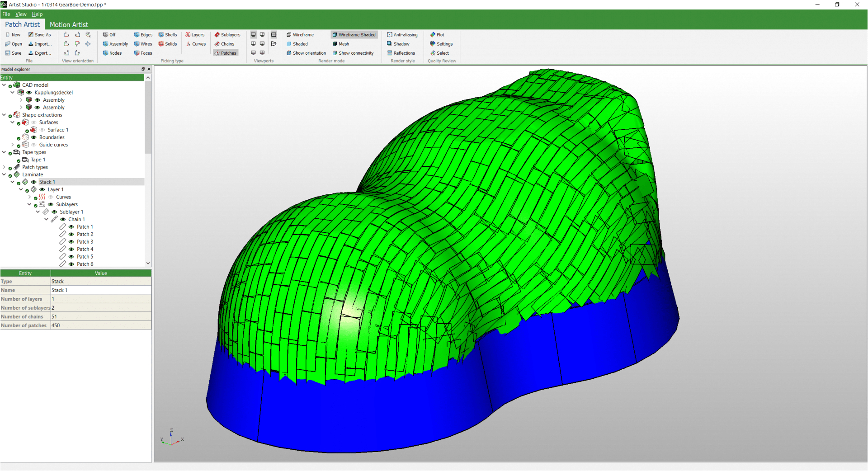Screen dimensions: 868x471
Task: Click Show connectivity button
Action: pyautogui.click(x=353, y=53)
